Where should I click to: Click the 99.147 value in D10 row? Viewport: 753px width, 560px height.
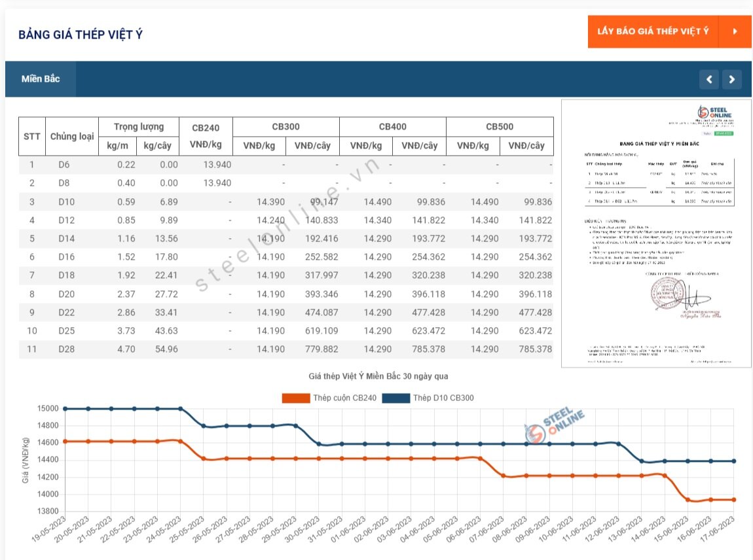323,202
